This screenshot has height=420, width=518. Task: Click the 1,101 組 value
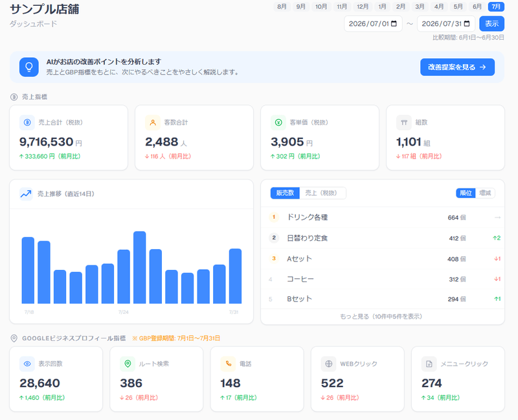pos(409,142)
